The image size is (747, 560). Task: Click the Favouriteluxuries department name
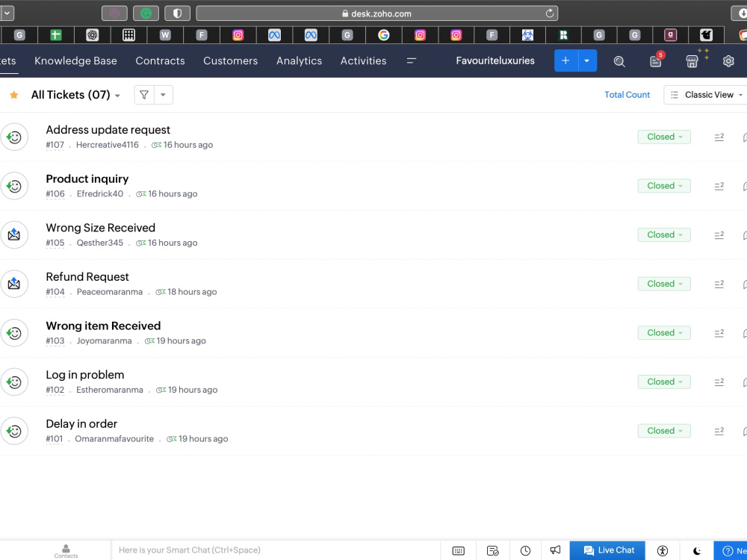[x=495, y=60]
